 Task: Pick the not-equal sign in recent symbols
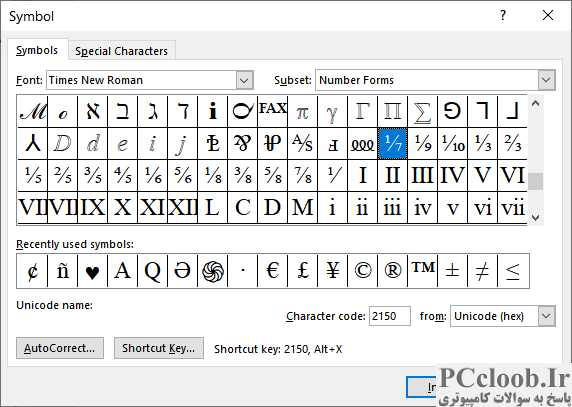tap(483, 271)
